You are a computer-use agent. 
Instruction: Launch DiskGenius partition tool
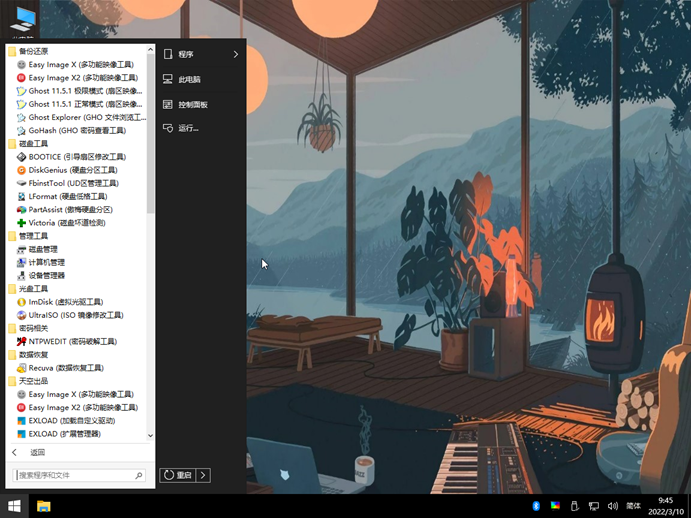point(72,170)
